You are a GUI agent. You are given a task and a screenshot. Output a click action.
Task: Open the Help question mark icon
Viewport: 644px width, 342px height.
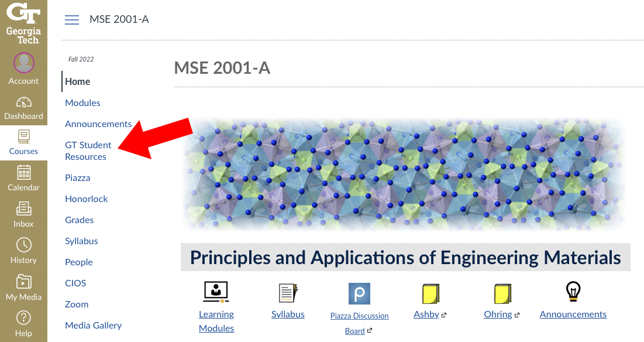[x=23, y=318]
